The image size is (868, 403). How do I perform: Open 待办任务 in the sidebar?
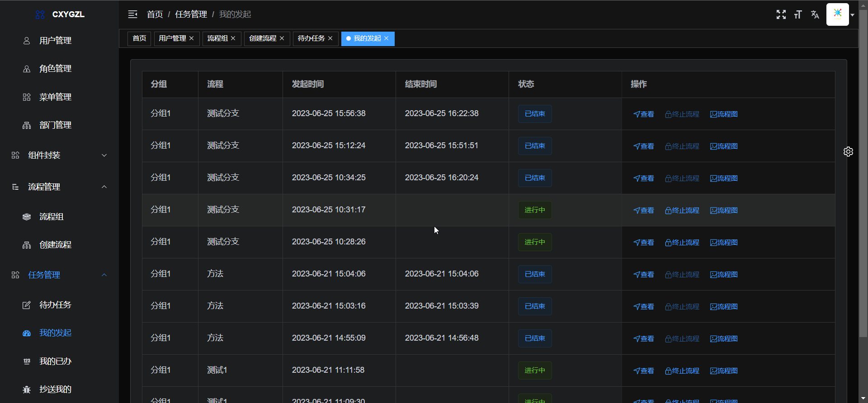point(59,305)
